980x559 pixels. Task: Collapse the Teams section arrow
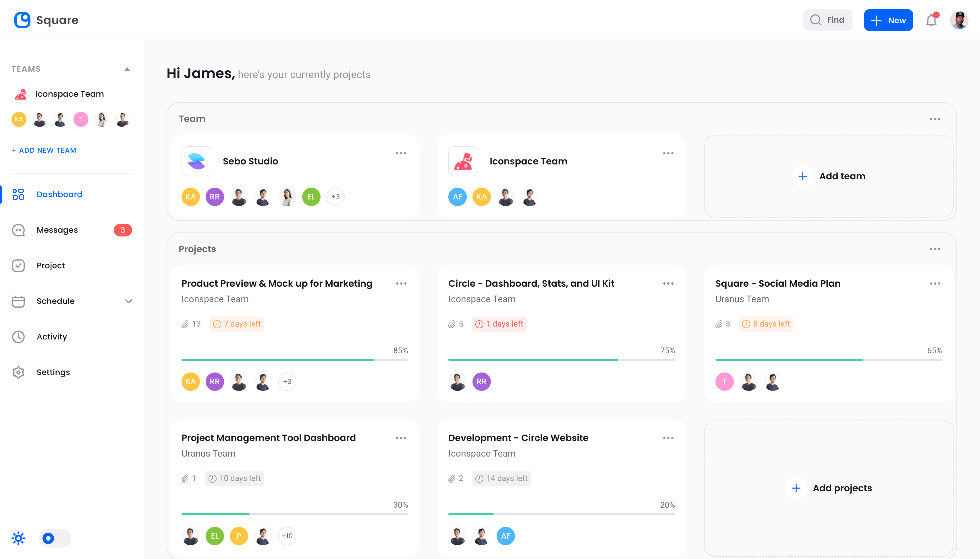click(127, 69)
